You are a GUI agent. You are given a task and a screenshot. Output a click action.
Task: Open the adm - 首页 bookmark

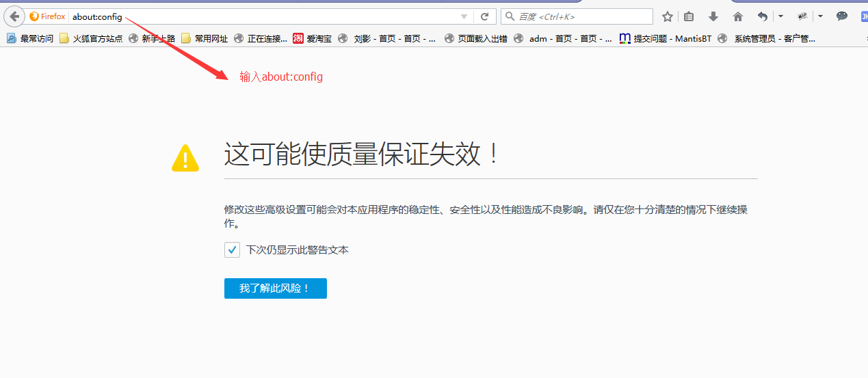(x=563, y=39)
